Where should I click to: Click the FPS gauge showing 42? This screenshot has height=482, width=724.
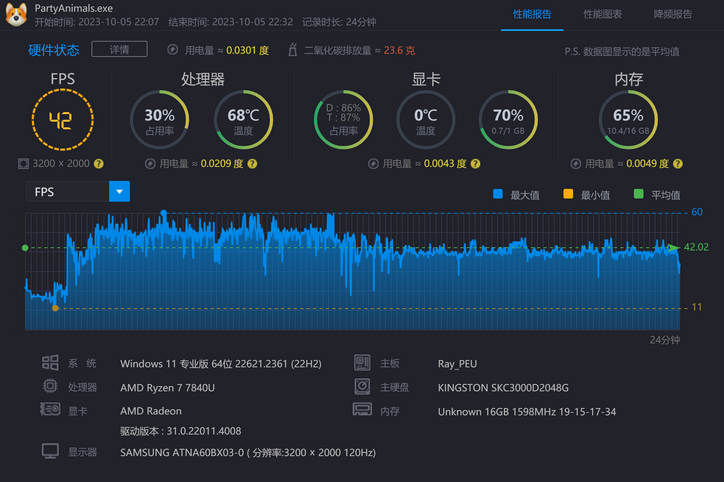pyautogui.click(x=62, y=120)
